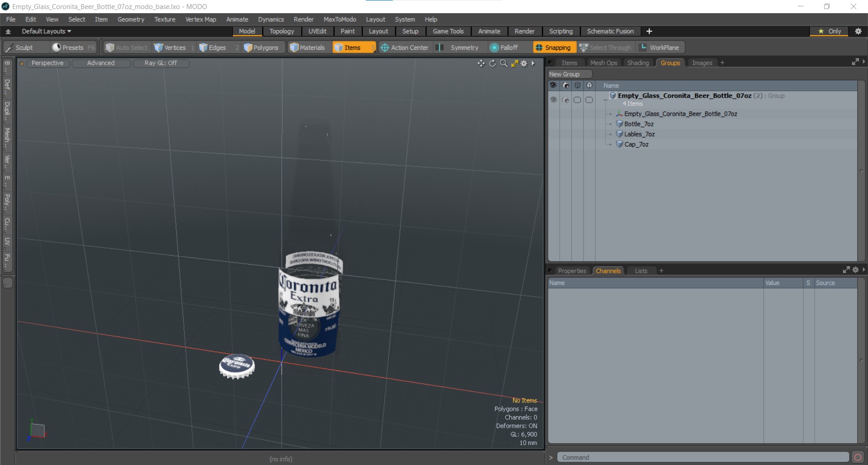Click the eye column header icon

click(x=553, y=85)
